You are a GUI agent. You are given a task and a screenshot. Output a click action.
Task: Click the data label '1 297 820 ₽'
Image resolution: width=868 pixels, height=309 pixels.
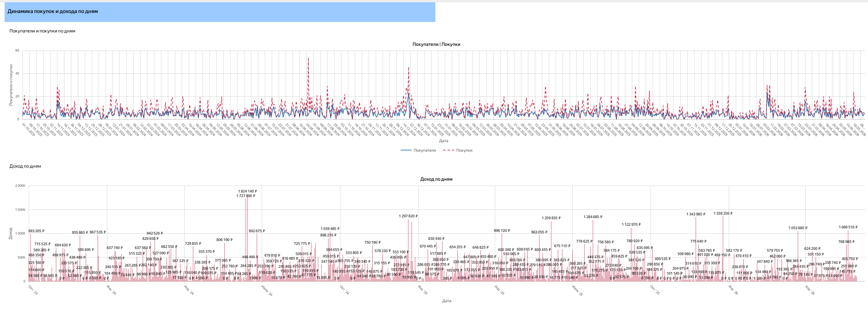pyautogui.click(x=408, y=216)
